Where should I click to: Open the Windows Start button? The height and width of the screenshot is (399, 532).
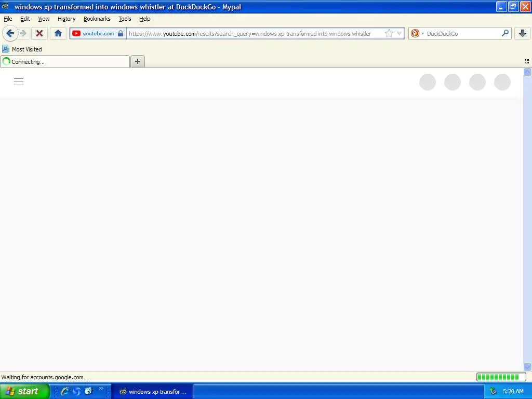click(x=24, y=391)
